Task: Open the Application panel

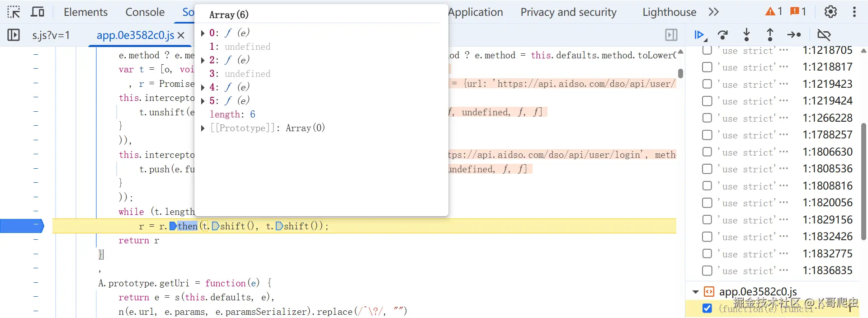Action: point(476,12)
